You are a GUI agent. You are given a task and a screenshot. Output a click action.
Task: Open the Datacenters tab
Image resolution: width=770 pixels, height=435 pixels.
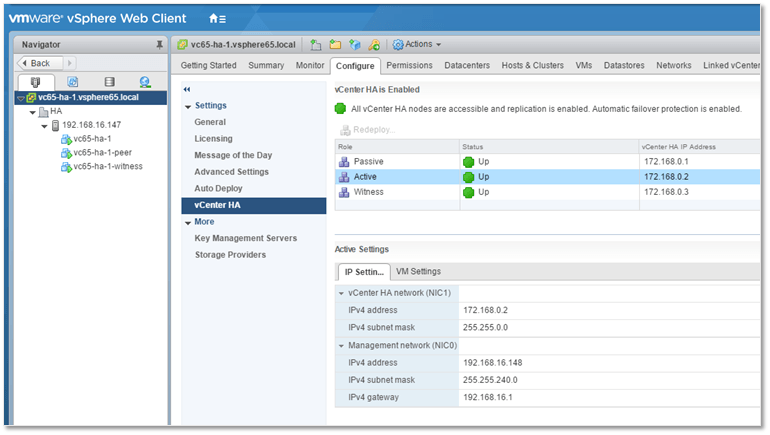467,65
